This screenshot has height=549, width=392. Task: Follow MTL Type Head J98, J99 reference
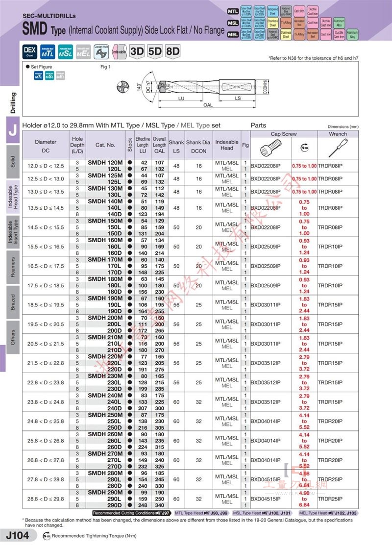[201, 513]
